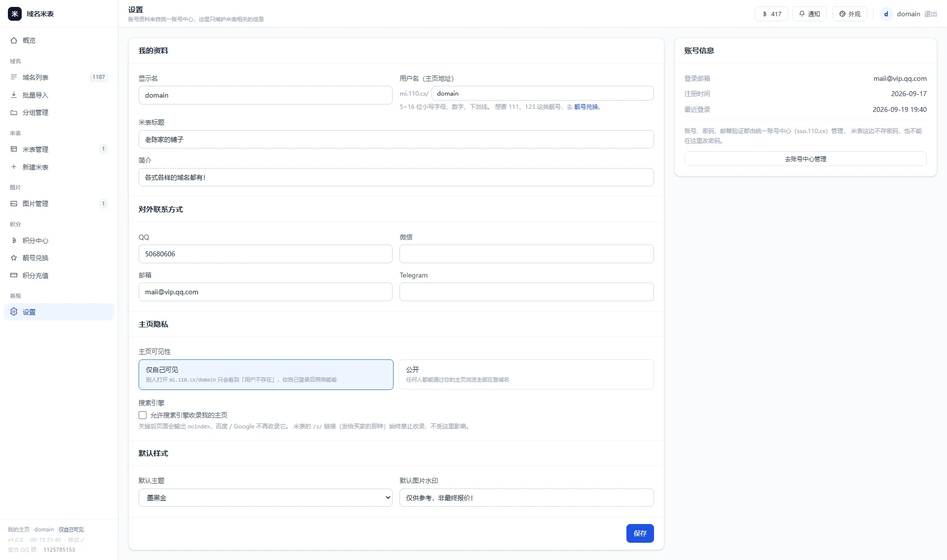947x560 pixels.
Task: Open the 默认主题 dropdown showing 墨黑金
Action: [x=265, y=498]
